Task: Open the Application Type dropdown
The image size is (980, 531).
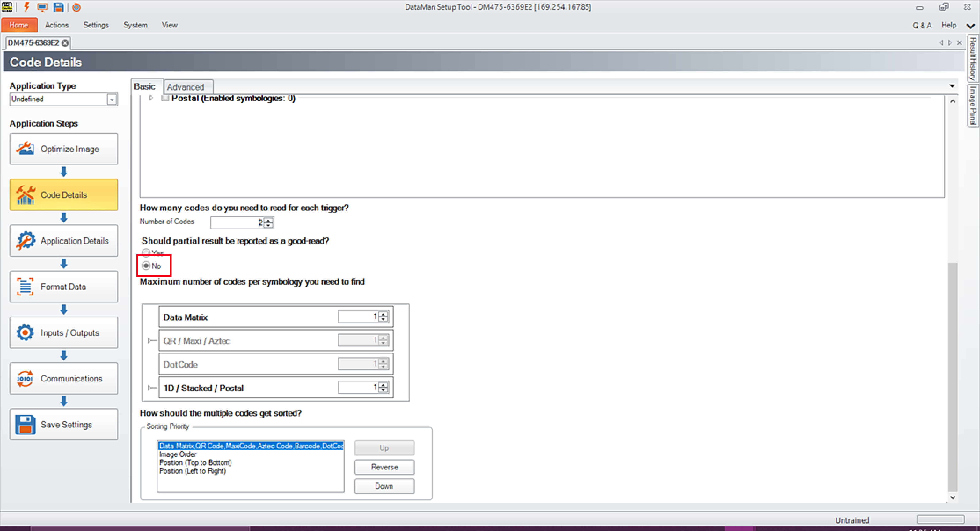Action: tap(112, 100)
